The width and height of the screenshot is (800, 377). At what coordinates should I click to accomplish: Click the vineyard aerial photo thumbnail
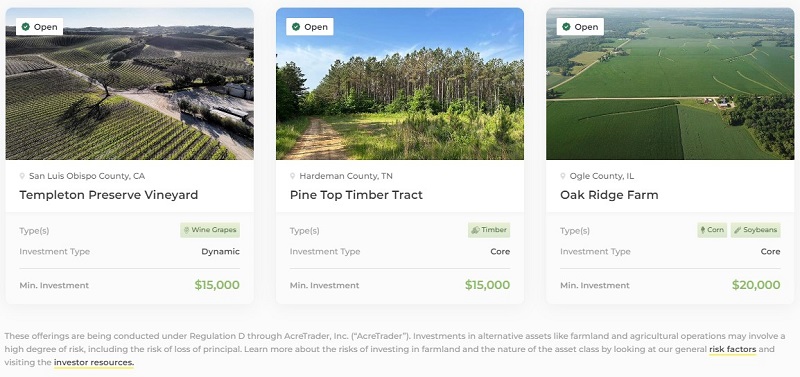tap(130, 84)
